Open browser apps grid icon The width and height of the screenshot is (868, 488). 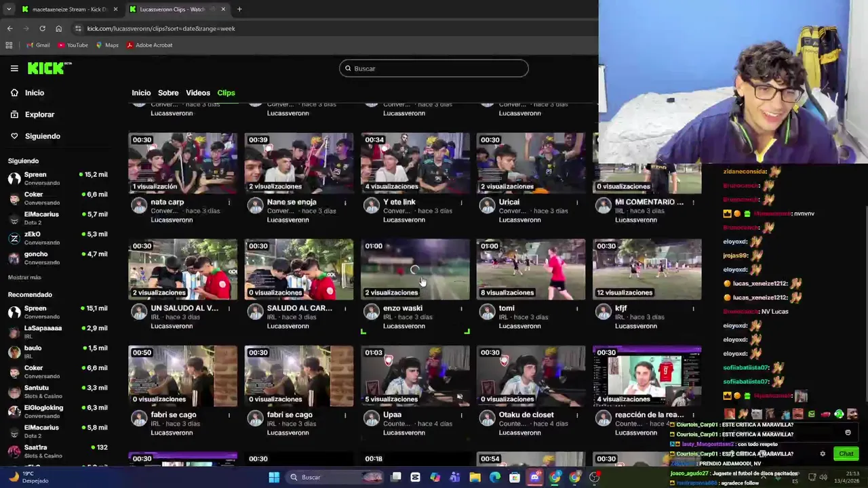(x=9, y=45)
